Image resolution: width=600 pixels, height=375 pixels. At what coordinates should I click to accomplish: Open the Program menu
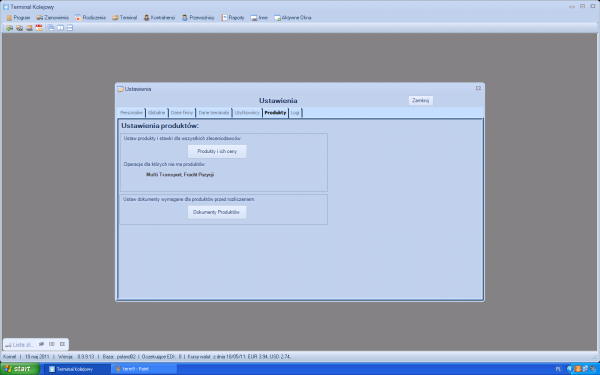click(x=18, y=18)
